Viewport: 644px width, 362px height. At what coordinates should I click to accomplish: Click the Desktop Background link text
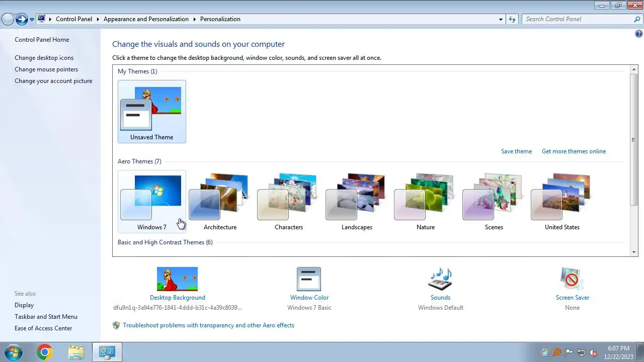178,298
